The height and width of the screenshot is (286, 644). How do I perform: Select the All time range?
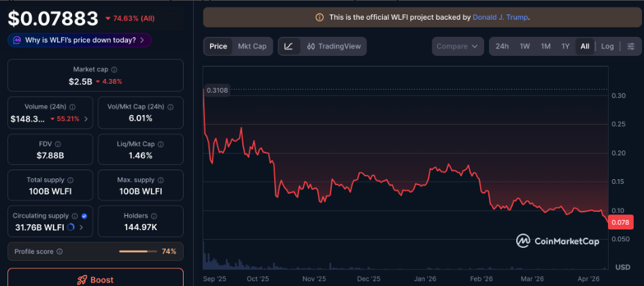(585, 46)
